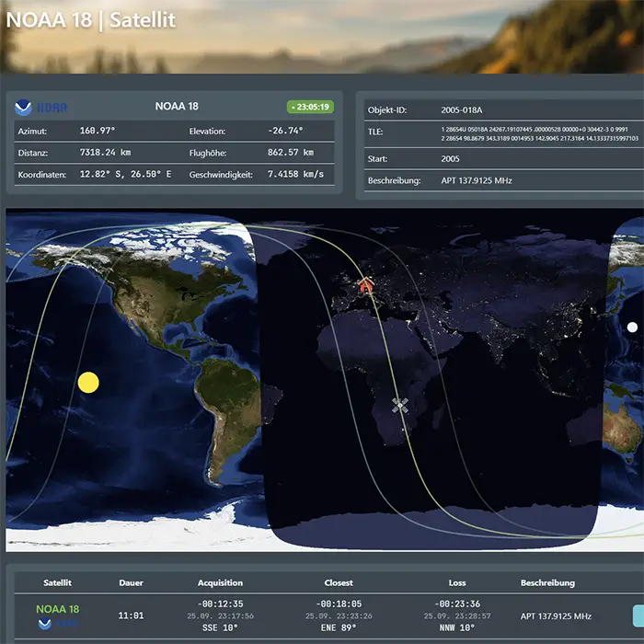Click the white moon marker on map
This screenshot has height=644, width=644.
tap(632, 327)
